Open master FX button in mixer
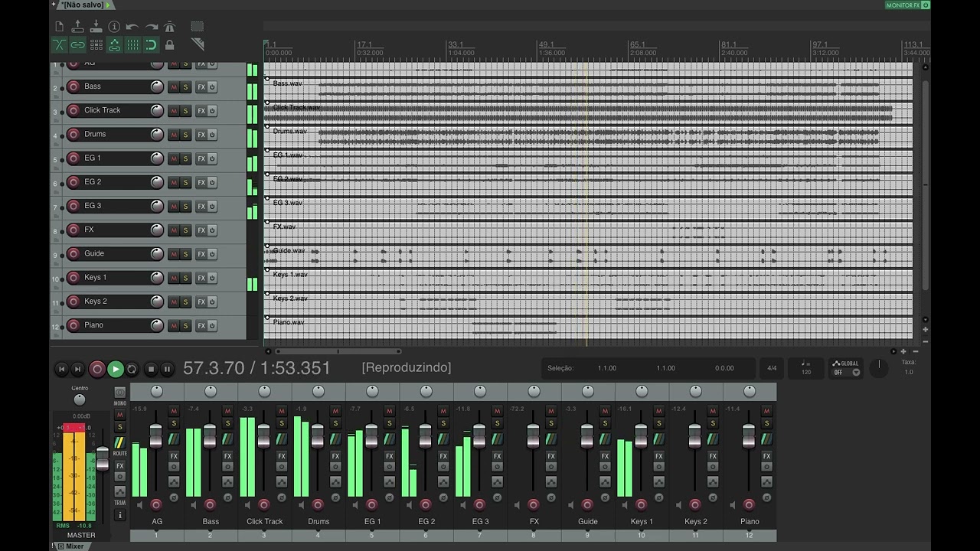This screenshot has width=980, height=551. click(x=120, y=466)
